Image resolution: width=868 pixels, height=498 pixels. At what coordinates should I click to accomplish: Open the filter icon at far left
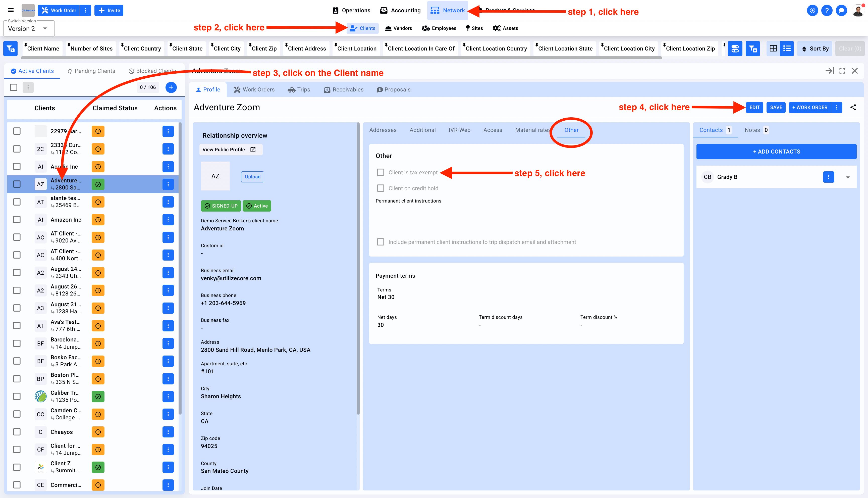[x=10, y=48]
